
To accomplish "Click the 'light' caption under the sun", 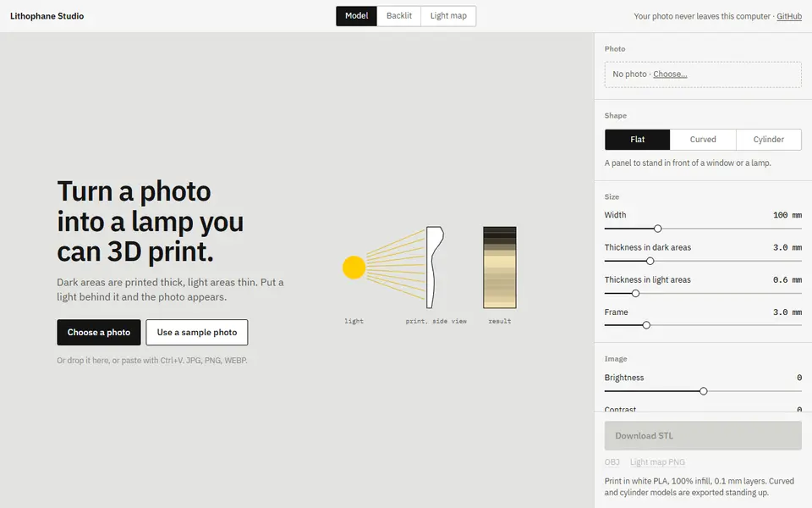I will 354,322.
